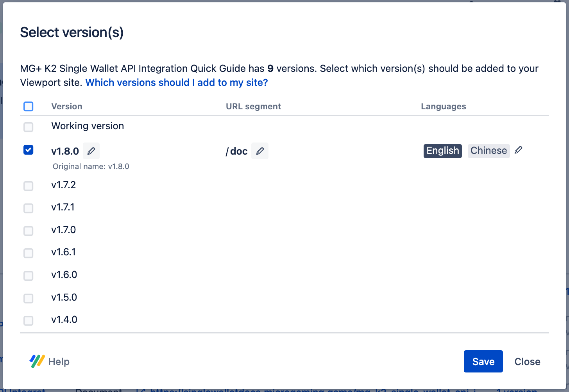Click the Help link text
The height and width of the screenshot is (392, 569).
59,362
